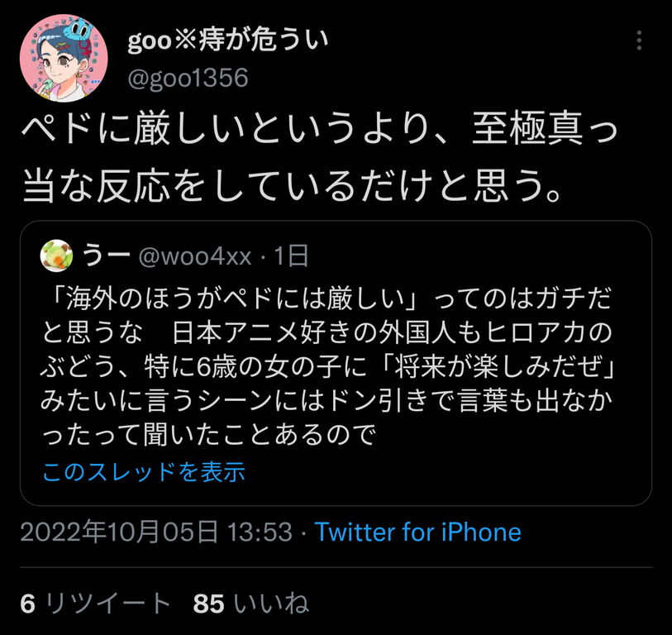Tap main tweet line starting ペドに厳しい

(319, 127)
